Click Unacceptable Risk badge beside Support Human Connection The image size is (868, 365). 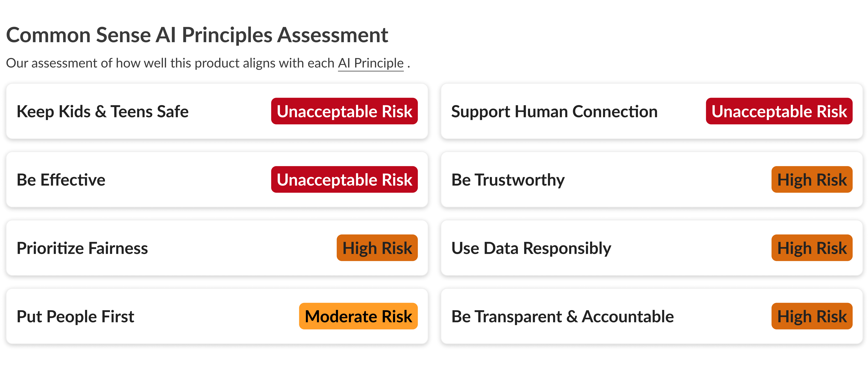click(x=779, y=111)
